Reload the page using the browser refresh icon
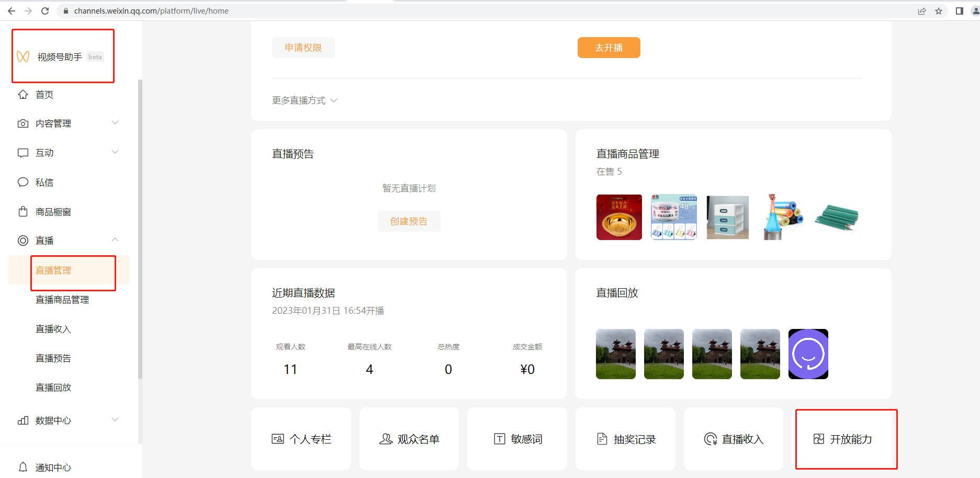980x478 pixels. [x=45, y=11]
